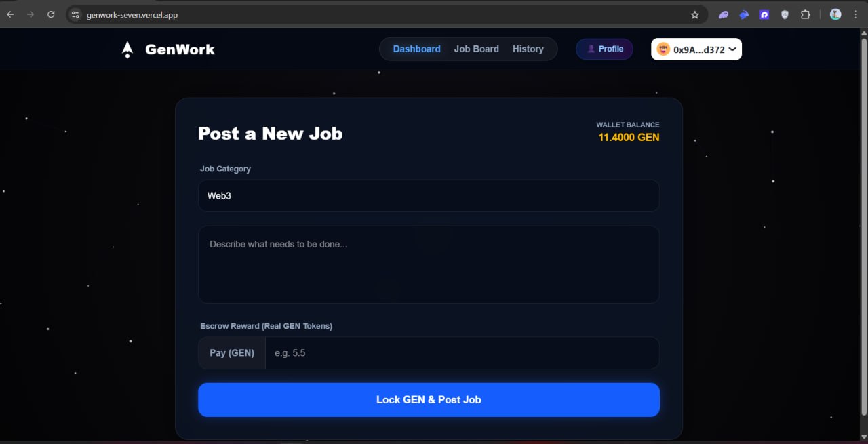Focus the job description text area
Screen dimensions: 868x444
click(429, 264)
